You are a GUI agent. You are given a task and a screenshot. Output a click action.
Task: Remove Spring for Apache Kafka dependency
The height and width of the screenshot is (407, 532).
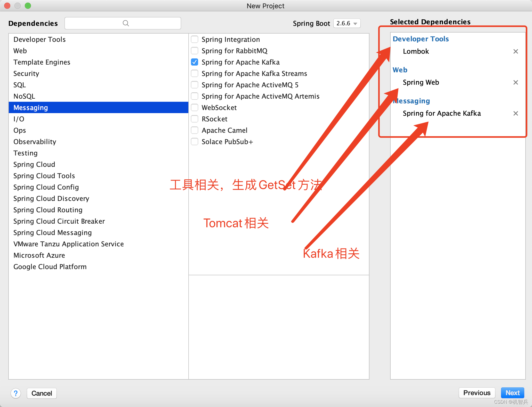pos(515,113)
